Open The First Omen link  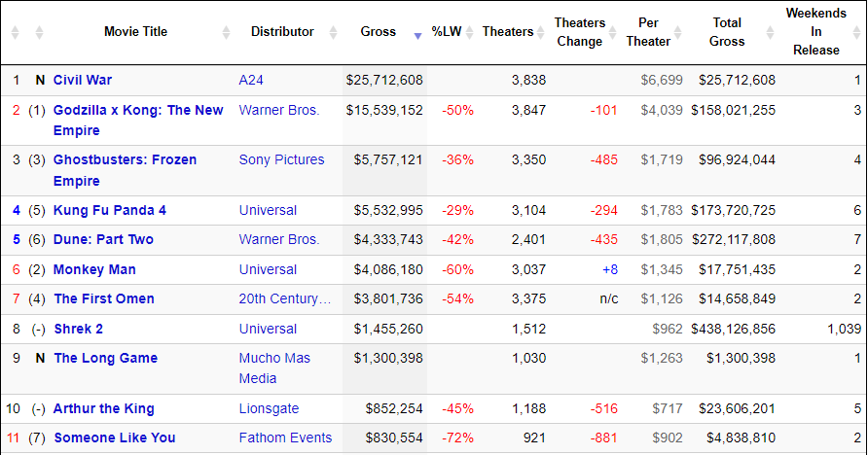pyautogui.click(x=104, y=299)
